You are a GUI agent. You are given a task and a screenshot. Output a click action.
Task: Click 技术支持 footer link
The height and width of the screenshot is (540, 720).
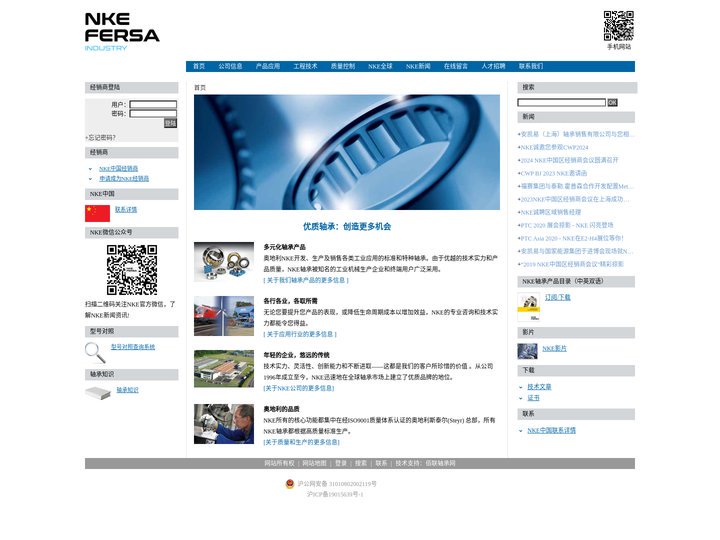click(x=425, y=463)
